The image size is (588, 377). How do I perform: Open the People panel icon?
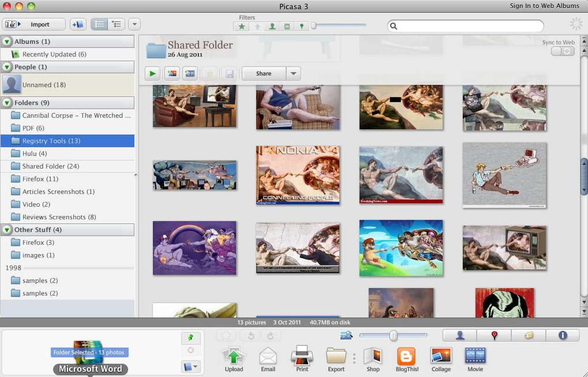pyautogui.click(x=460, y=335)
